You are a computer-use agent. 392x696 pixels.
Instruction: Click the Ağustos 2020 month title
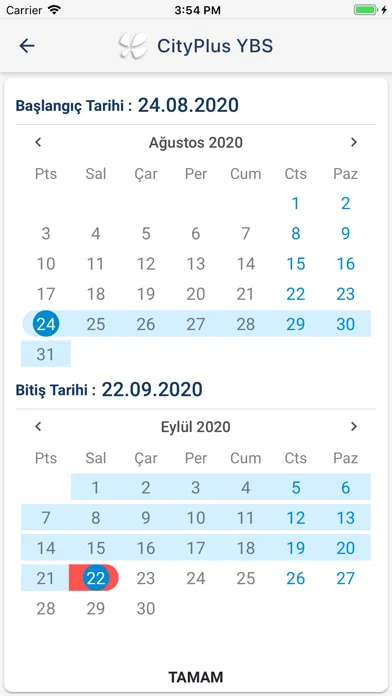pos(196,142)
